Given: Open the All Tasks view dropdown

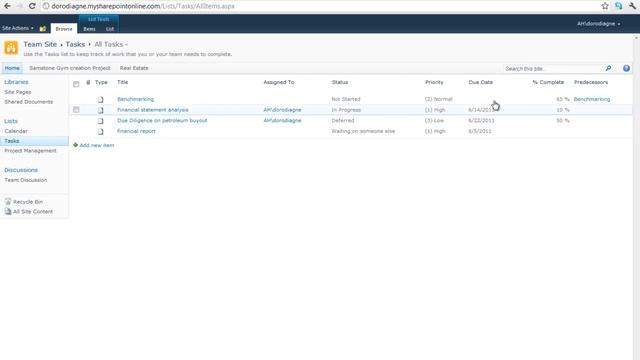Looking at the screenshot, I should (x=111, y=44).
